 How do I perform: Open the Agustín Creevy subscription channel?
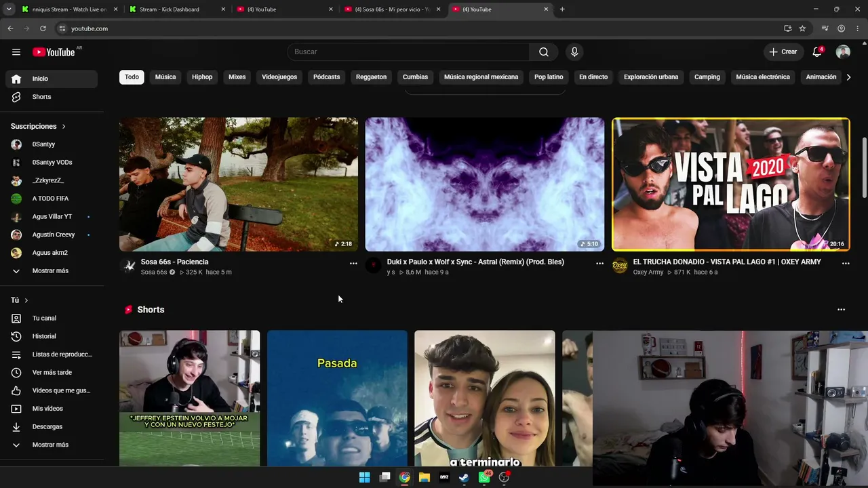point(52,235)
